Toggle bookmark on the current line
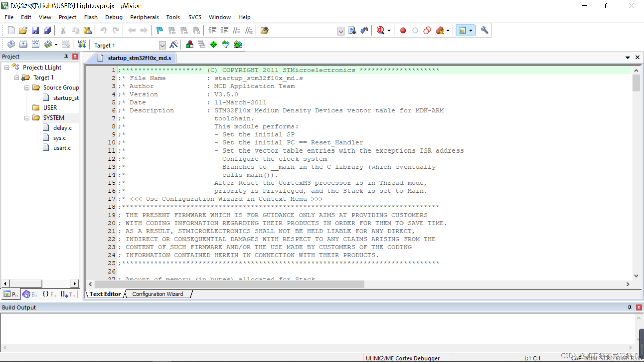644x362 pixels. [159, 31]
